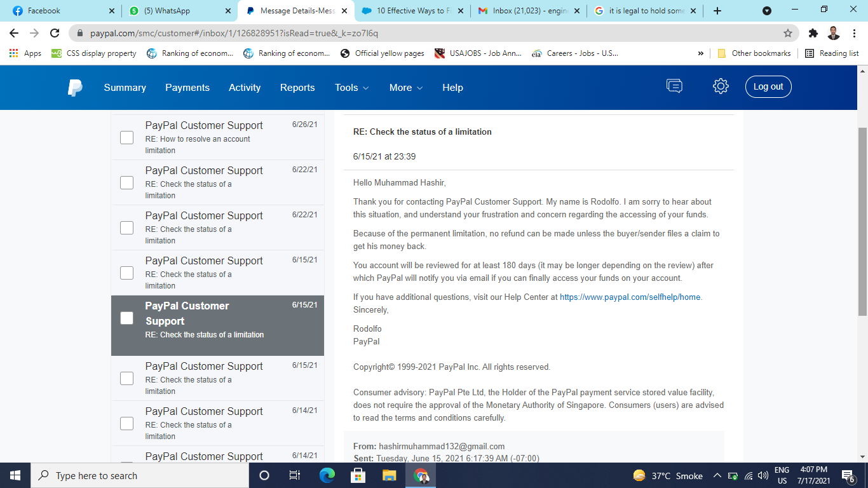Check the 6/26/21 How to resolve message box
This screenshot has height=488, width=868.
pos(127,137)
